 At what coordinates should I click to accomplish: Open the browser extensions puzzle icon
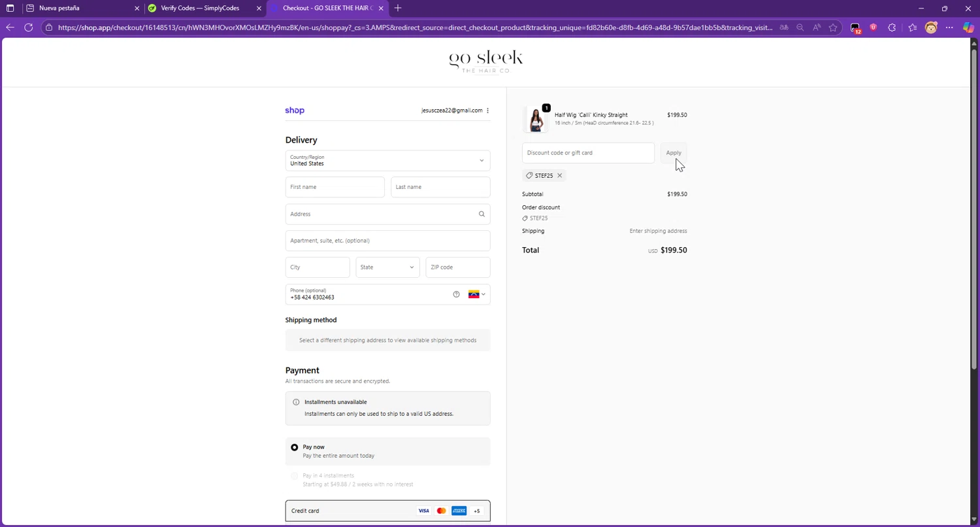[892, 27]
